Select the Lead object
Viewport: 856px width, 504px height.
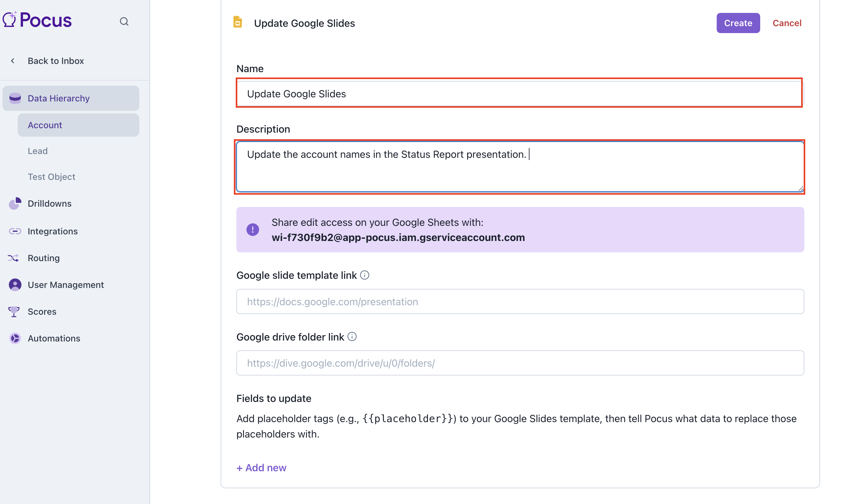click(38, 151)
